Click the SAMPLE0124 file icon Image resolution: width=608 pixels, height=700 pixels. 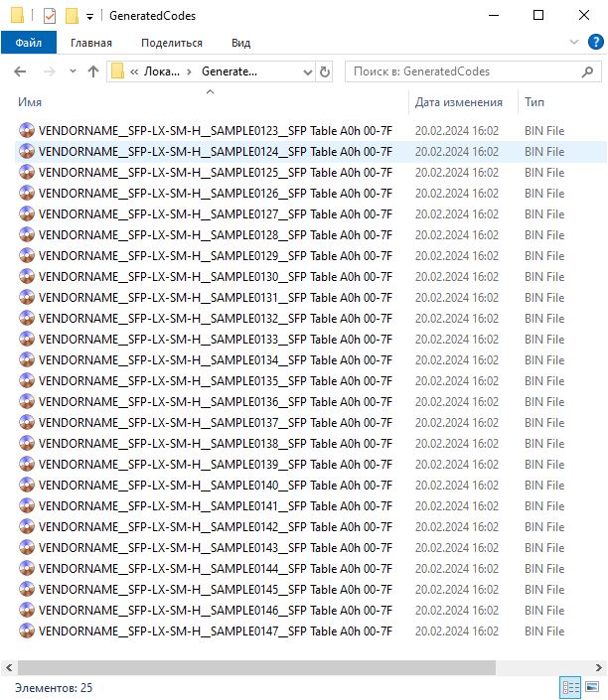27,151
